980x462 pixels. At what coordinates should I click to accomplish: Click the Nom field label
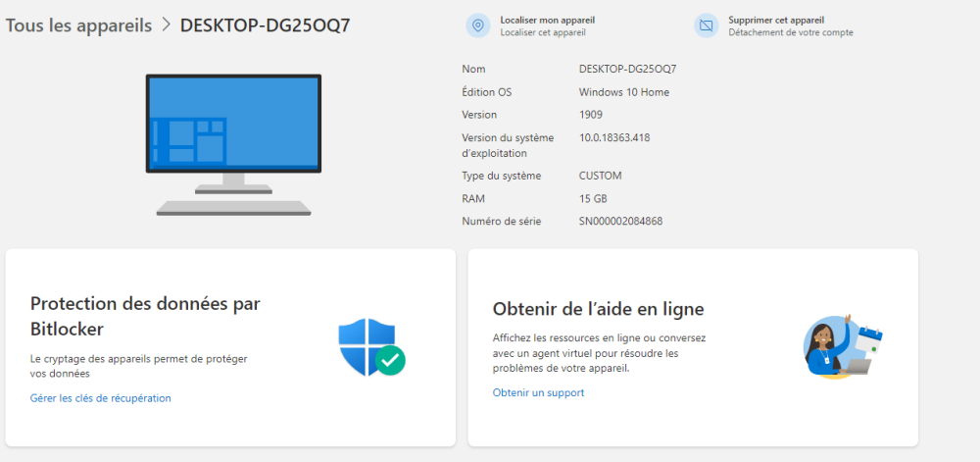pyautogui.click(x=473, y=69)
